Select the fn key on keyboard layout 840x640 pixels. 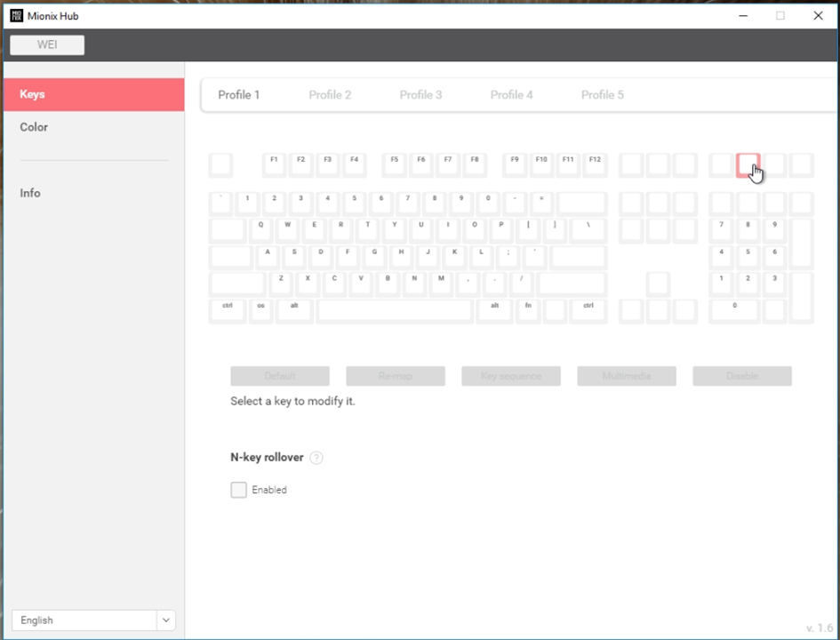(x=528, y=311)
